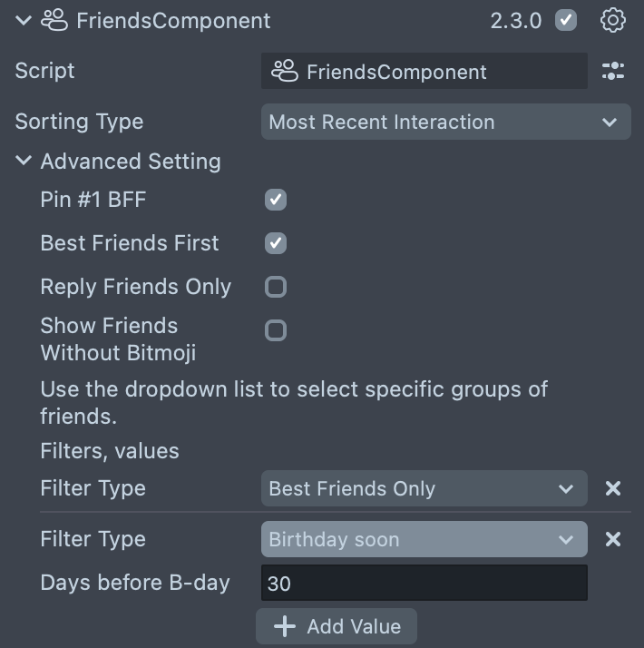This screenshot has height=648, width=644.
Task: Click the friends icon in Script field
Action: point(285,72)
